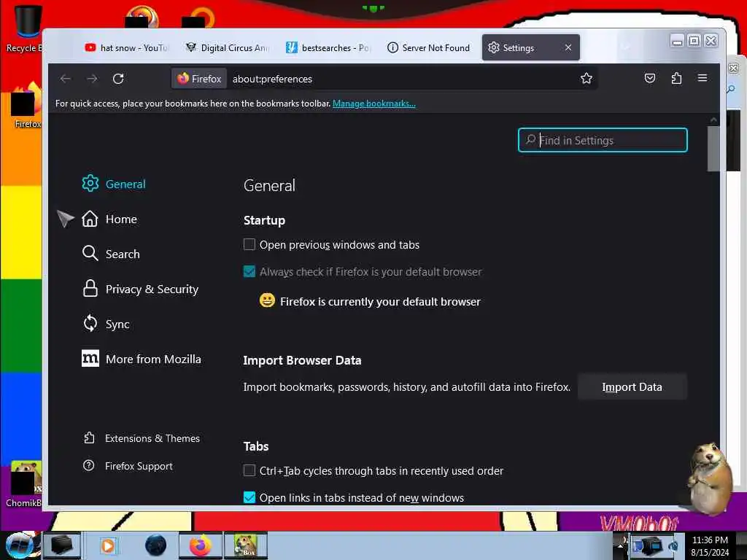Switch to the Digital Circus tab

click(x=228, y=47)
